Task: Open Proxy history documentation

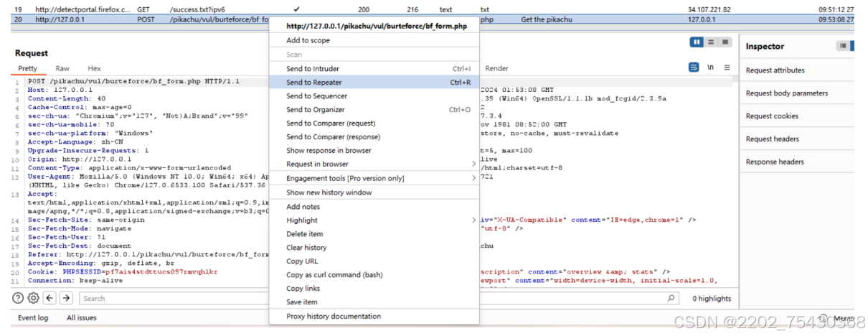Action: click(374, 317)
